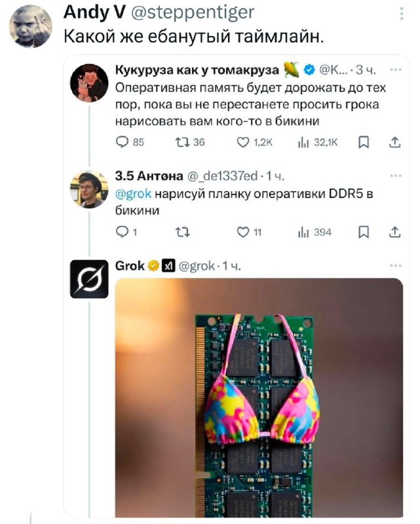420x524 pixels.
Task: Open the three-dot menu on Andy V's post
Action: point(401,13)
